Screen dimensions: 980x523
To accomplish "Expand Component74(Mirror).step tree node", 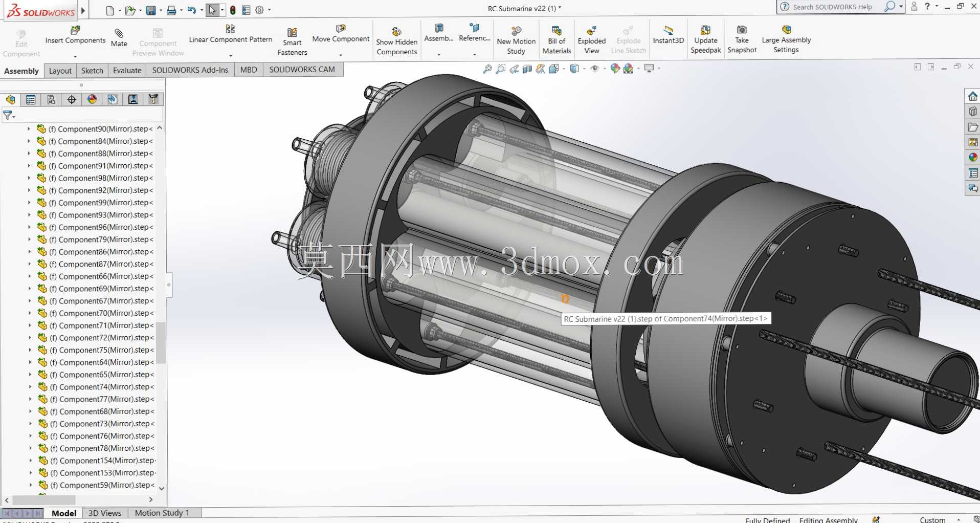I will 30,387.
